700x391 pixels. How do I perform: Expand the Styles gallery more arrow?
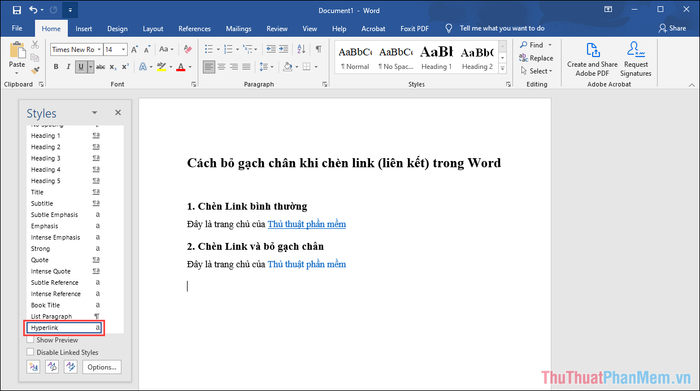point(503,68)
